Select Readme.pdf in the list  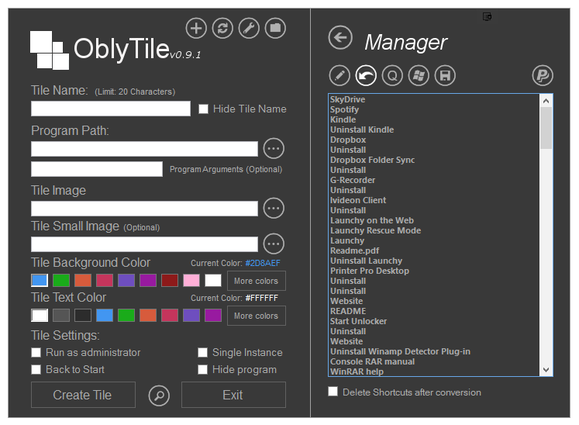click(354, 251)
